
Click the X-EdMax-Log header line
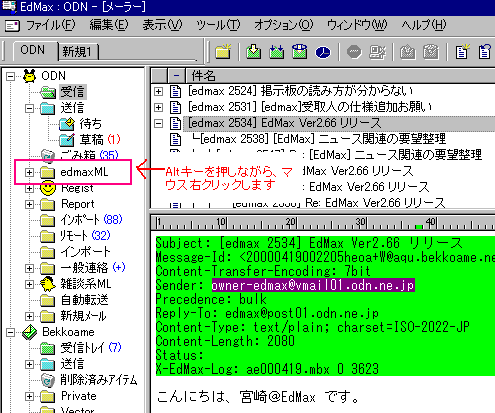[267, 369]
